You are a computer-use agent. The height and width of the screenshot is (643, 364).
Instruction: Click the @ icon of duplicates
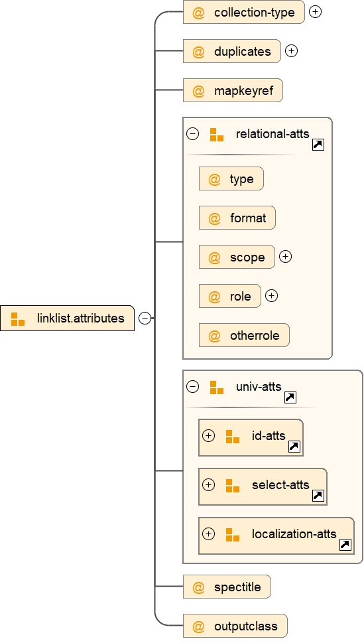tap(198, 52)
